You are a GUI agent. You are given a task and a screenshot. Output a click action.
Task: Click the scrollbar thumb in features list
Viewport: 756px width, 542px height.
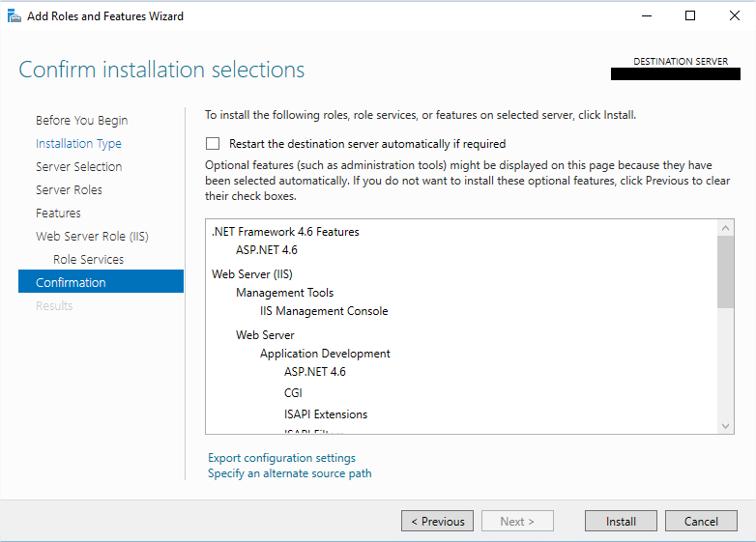[726, 271]
